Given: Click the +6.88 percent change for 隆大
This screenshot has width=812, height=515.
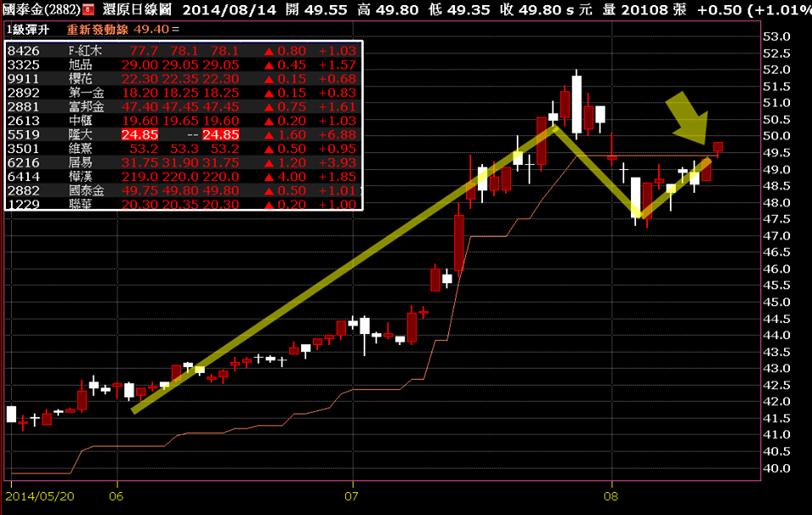Looking at the screenshot, I should 337,134.
